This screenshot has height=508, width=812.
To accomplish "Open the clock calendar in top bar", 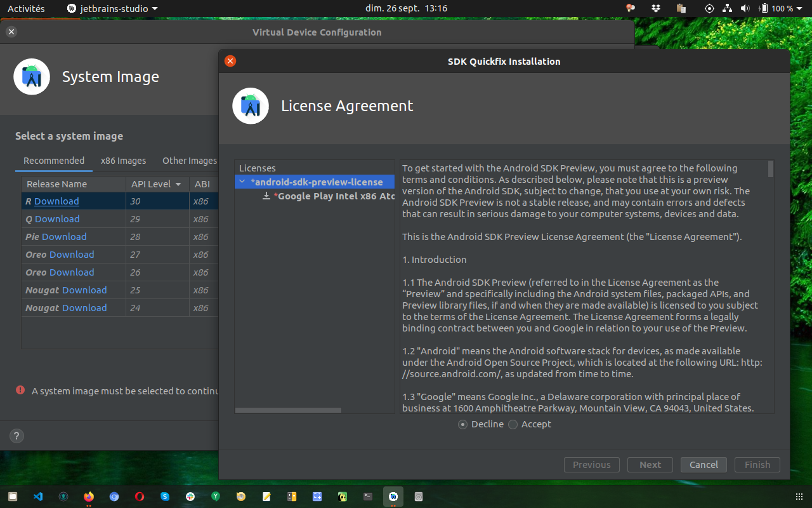I will 406,8.
